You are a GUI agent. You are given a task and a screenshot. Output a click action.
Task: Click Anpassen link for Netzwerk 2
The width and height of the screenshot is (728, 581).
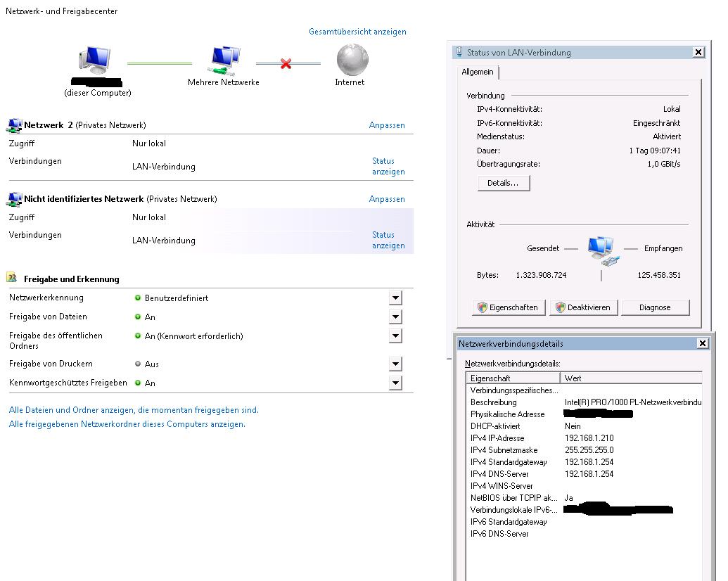tap(387, 125)
